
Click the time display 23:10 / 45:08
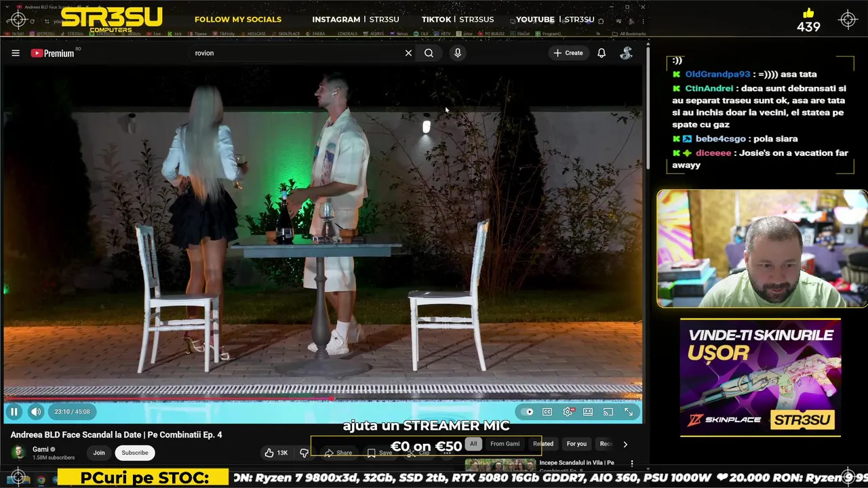tap(72, 411)
